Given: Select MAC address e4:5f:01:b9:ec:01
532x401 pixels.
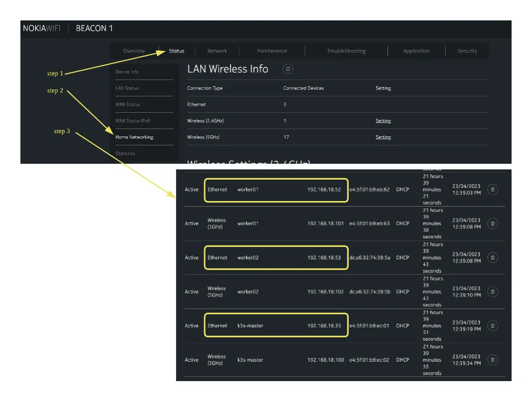Looking at the screenshot, I should [369, 326].
